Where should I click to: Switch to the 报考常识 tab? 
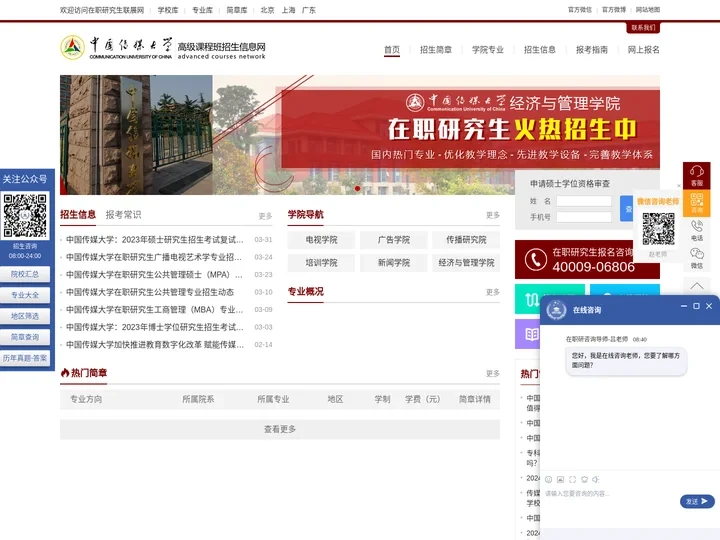[x=124, y=214]
